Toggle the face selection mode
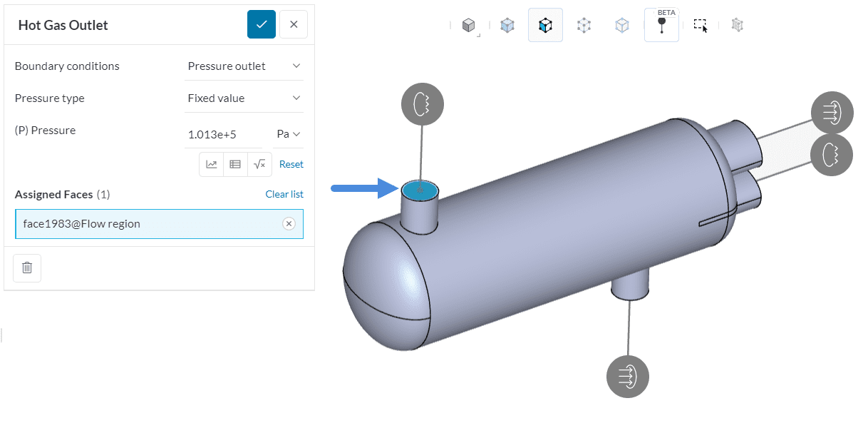The height and width of the screenshot is (443, 868). click(x=545, y=26)
